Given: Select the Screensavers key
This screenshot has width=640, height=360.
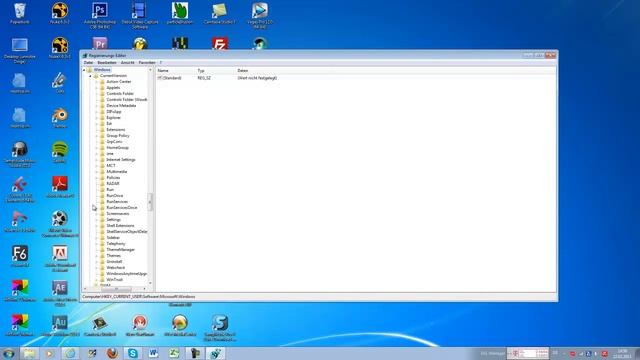Looking at the screenshot, I should click(118, 213).
